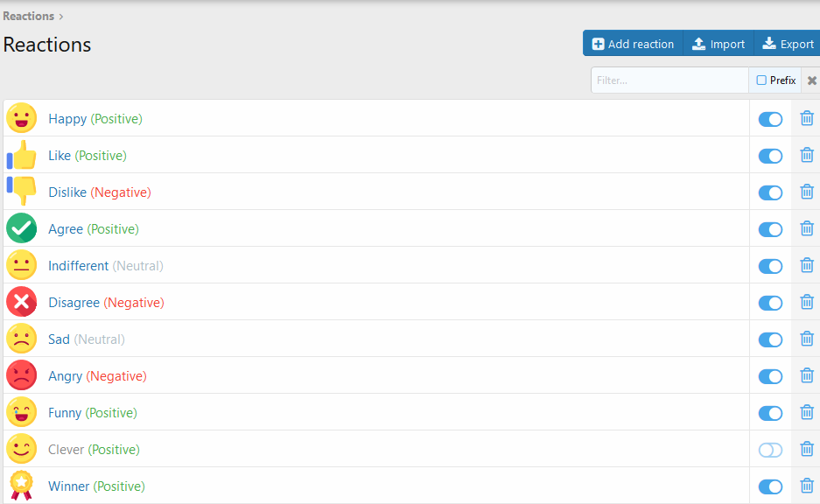
Task: Turn off the Funny reaction switch
Action: click(x=770, y=413)
